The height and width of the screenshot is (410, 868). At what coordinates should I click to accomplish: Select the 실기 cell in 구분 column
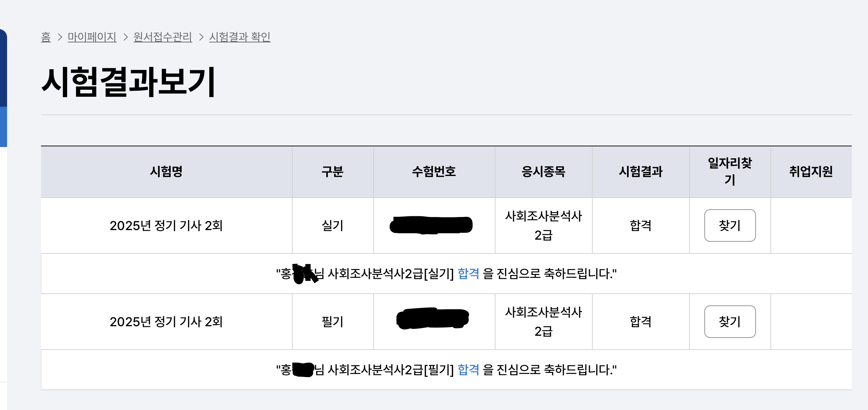pos(332,225)
